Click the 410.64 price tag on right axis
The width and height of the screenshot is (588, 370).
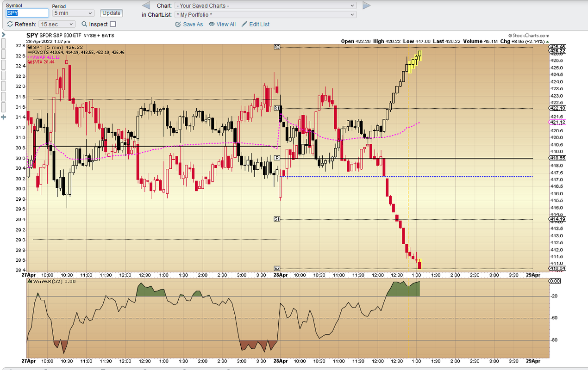click(x=558, y=268)
